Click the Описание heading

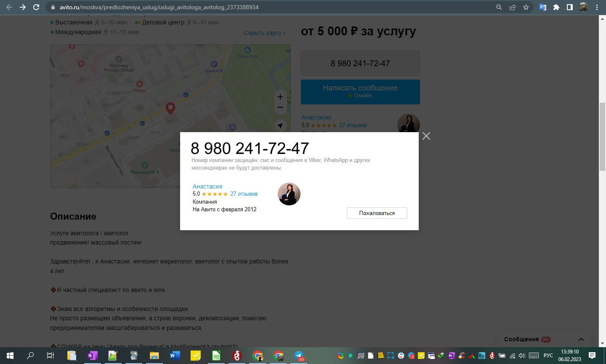pos(73,216)
